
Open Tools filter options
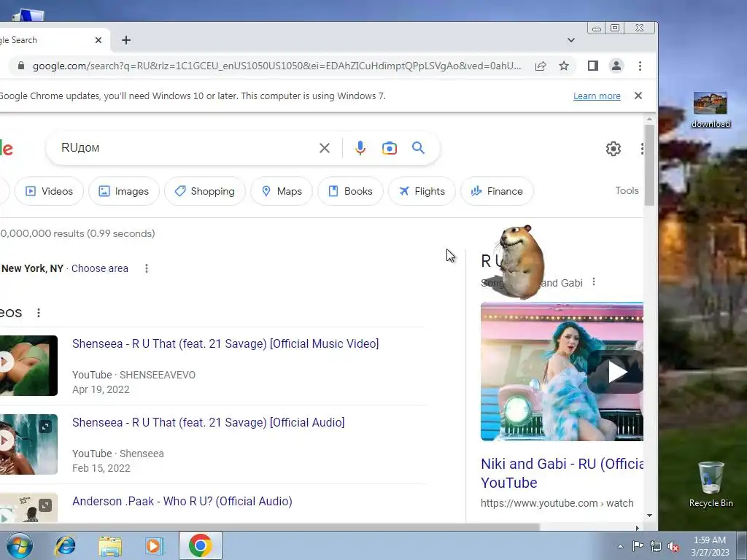pos(627,190)
